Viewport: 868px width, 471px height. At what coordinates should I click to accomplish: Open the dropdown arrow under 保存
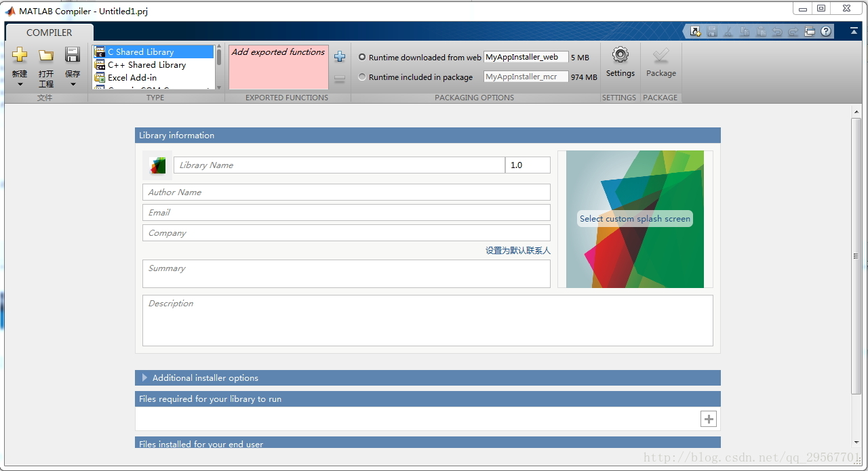click(73, 85)
